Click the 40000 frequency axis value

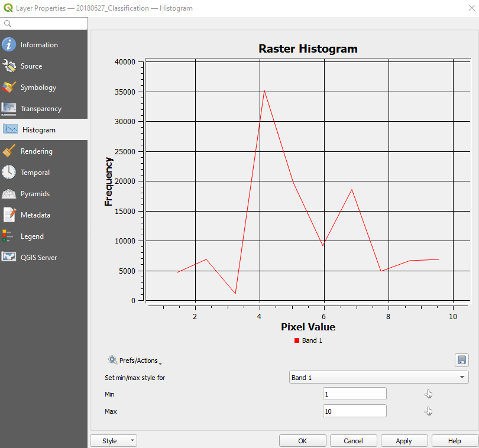coord(125,61)
